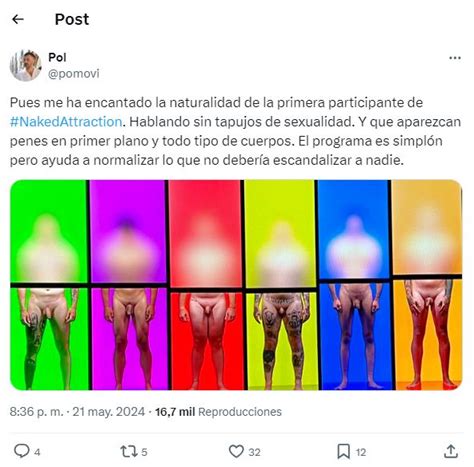Go back using the left arrow

point(18,19)
